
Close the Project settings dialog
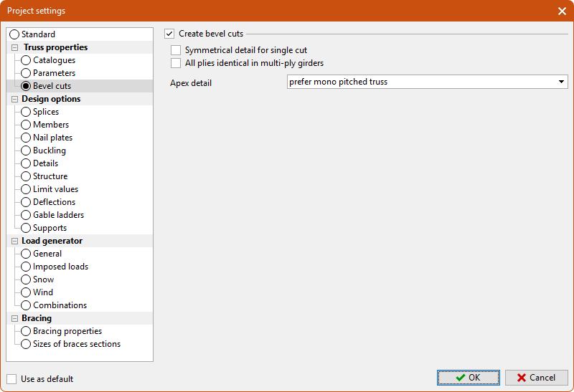(561, 11)
